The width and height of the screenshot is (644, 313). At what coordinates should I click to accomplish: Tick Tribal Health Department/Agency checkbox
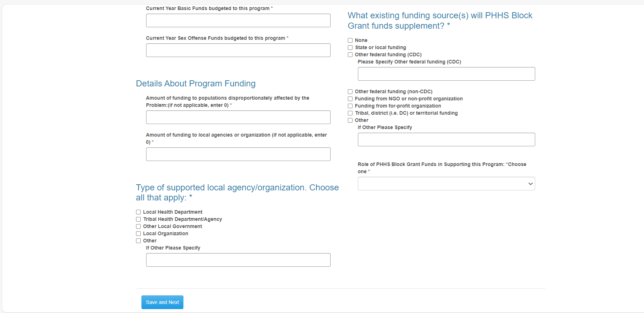point(138,219)
